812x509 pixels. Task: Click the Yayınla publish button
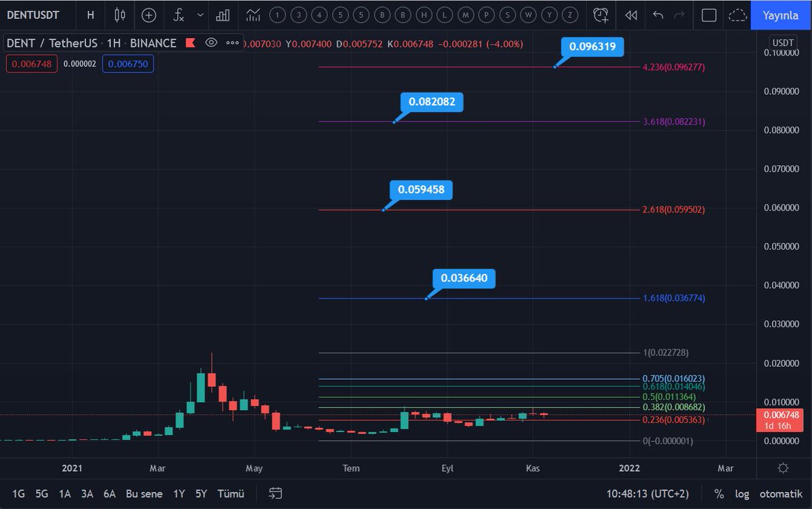[x=780, y=15]
